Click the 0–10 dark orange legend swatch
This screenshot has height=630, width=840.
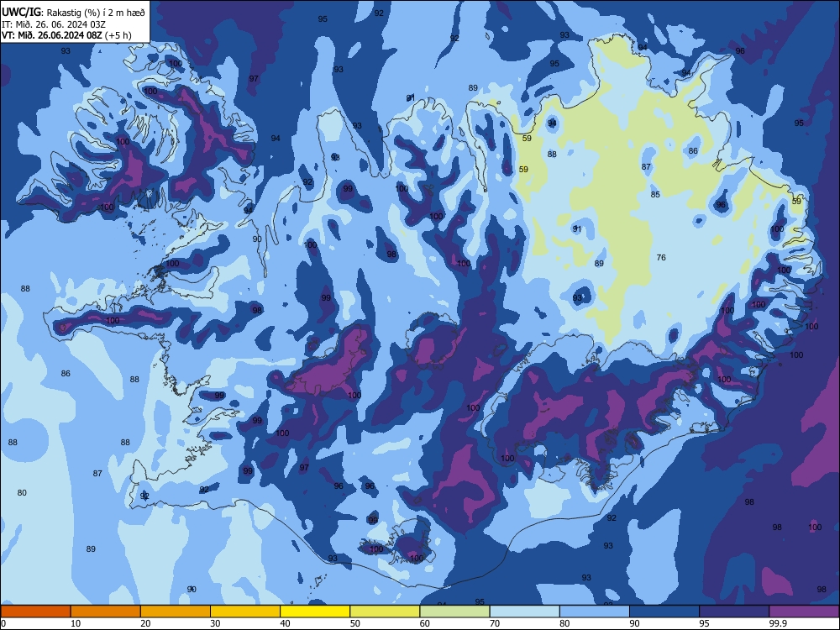(x=35, y=612)
